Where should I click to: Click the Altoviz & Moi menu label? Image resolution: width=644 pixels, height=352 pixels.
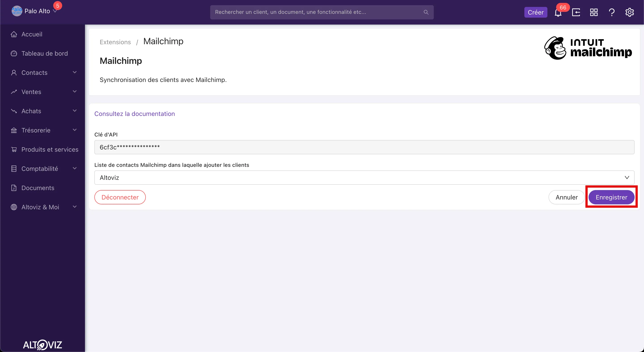coord(40,207)
